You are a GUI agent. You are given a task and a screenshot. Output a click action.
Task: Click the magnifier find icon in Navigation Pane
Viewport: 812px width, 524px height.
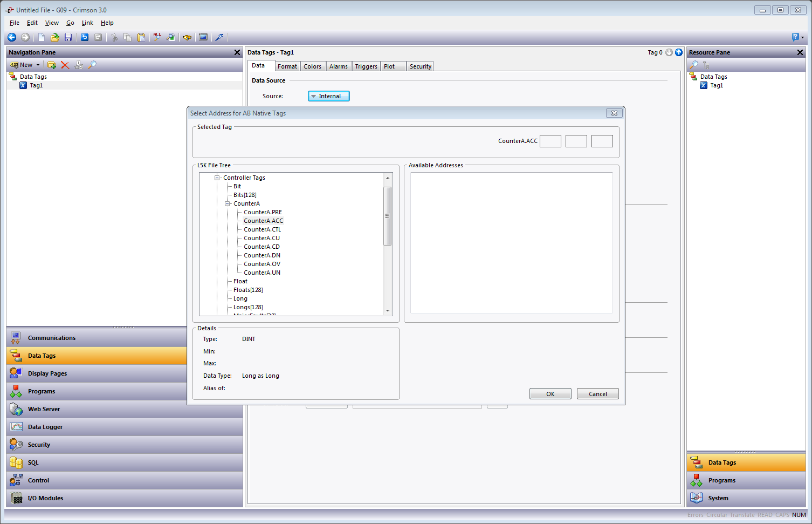click(x=92, y=65)
